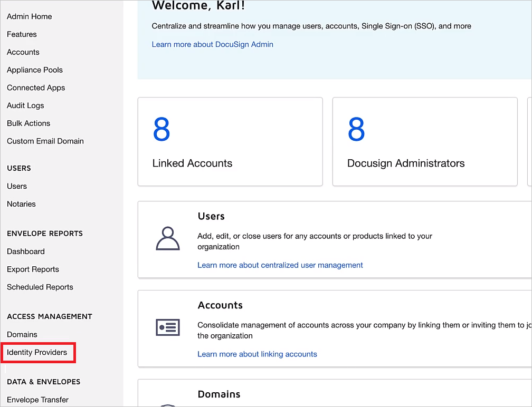Viewport: 532px width, 407px height.
Task: Click the Linked Accounts card
Action: [x=230, y=142]
